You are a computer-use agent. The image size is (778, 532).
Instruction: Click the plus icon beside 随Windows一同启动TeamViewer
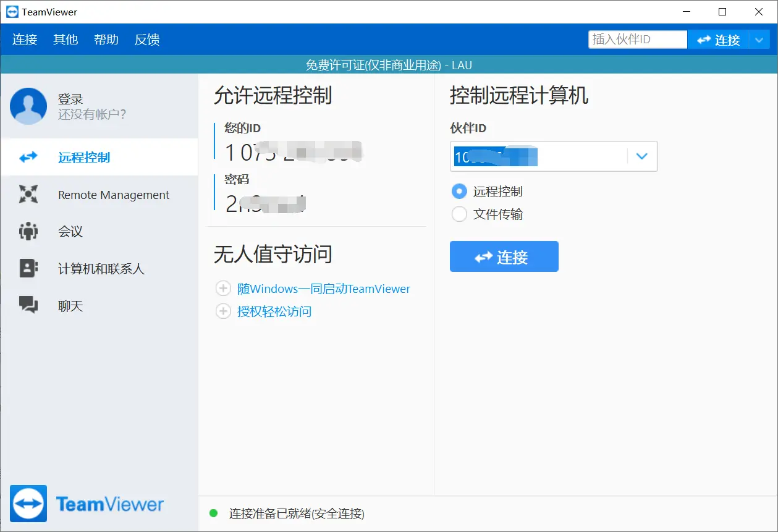pos(223,289)
